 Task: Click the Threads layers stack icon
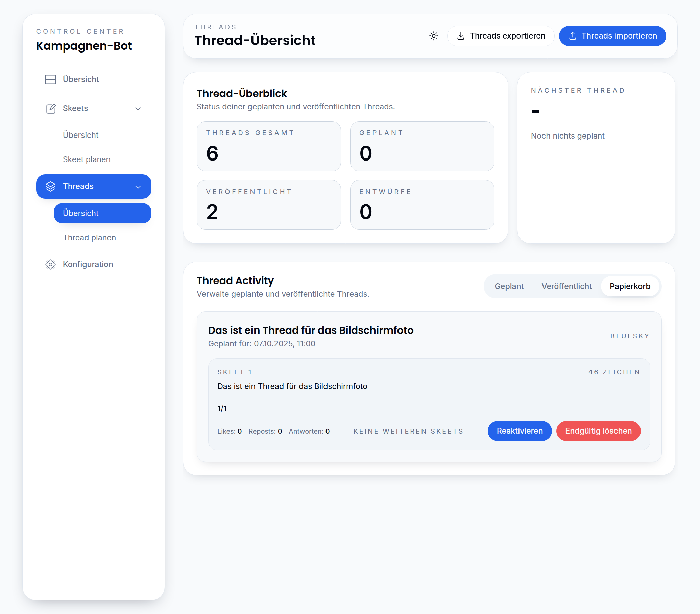[50, 186]
